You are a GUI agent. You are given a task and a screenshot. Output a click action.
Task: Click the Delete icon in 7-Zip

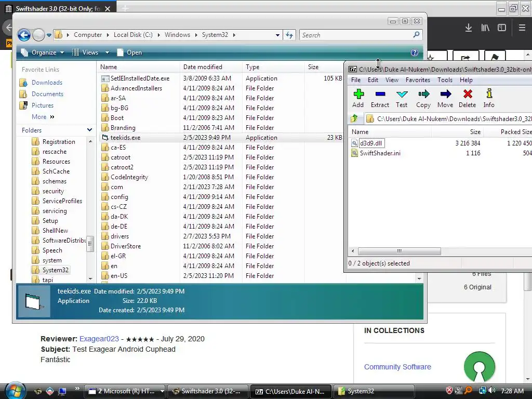[x=468, y=94]
